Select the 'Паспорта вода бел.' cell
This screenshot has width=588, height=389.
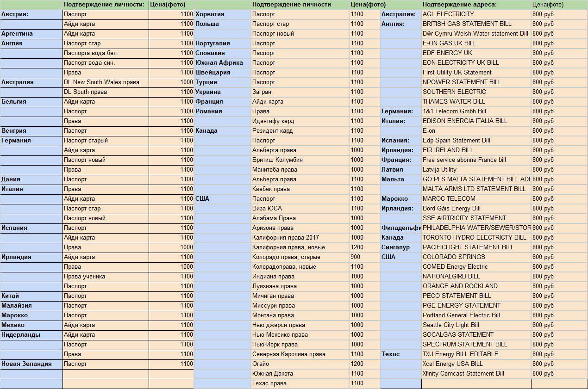(106, 53)
